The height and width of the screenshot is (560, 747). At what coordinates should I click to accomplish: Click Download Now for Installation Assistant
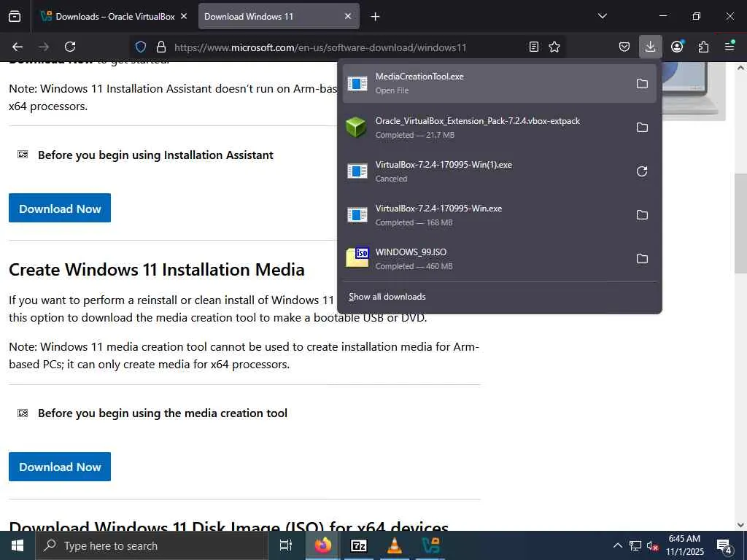click(x=60, y=208)
